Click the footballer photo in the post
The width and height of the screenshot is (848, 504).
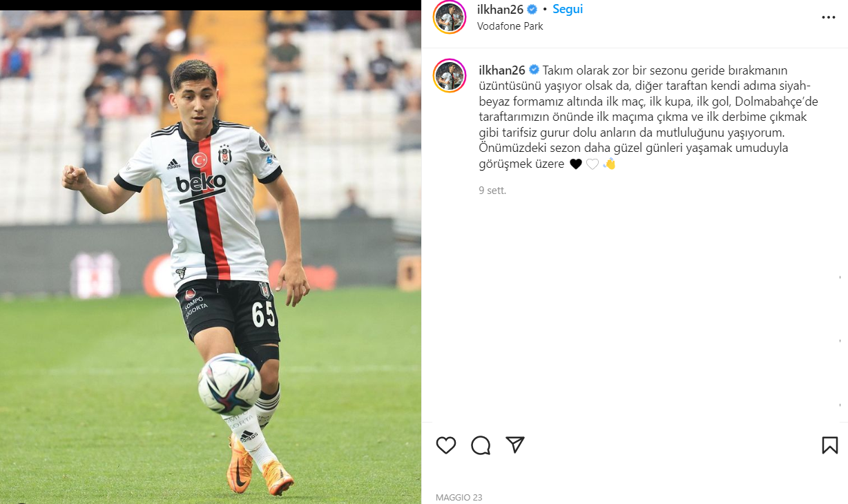point(211,257)
